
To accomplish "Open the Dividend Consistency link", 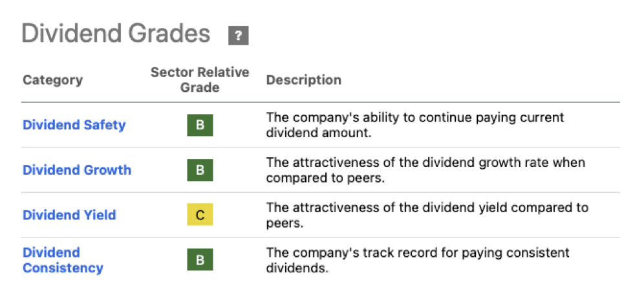I will pyautogui.click(x=63, y=260).
